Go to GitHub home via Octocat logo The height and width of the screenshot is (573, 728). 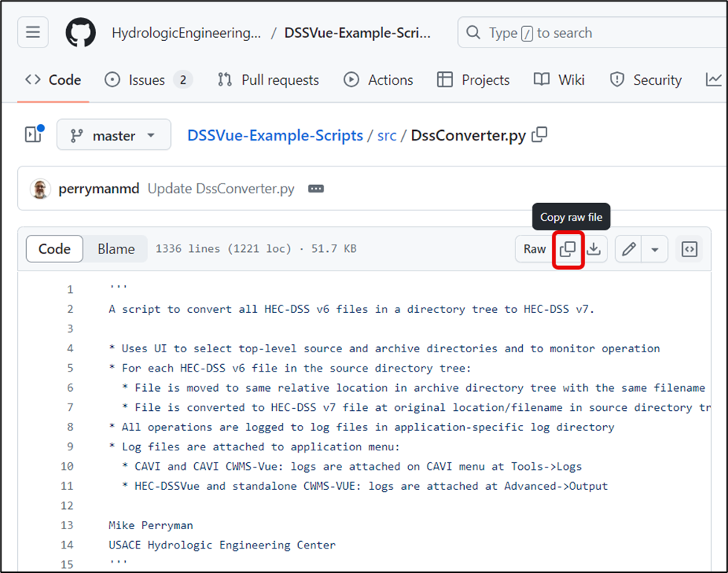[x=81, y=33]
